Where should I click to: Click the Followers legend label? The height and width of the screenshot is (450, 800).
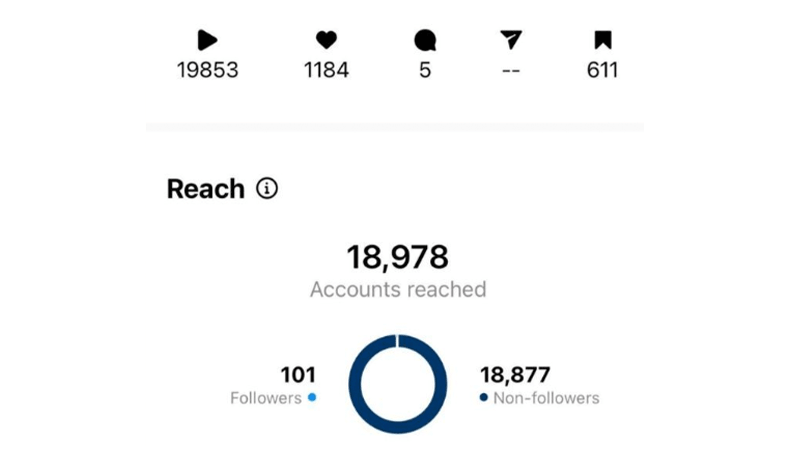(265, 398)
